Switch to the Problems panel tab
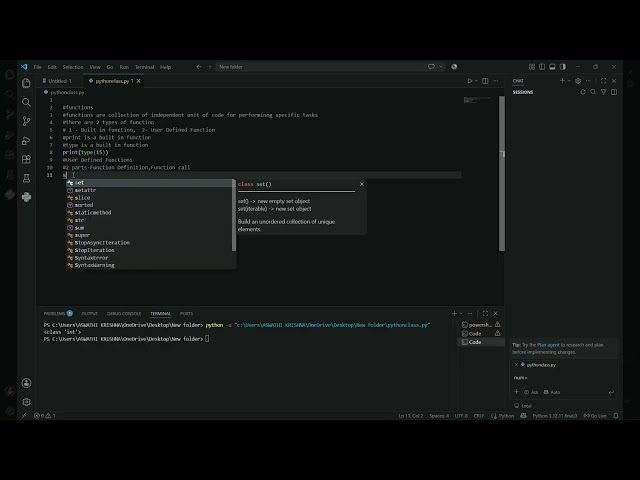Viewport: 640px width, 480px height. [58, 313]
